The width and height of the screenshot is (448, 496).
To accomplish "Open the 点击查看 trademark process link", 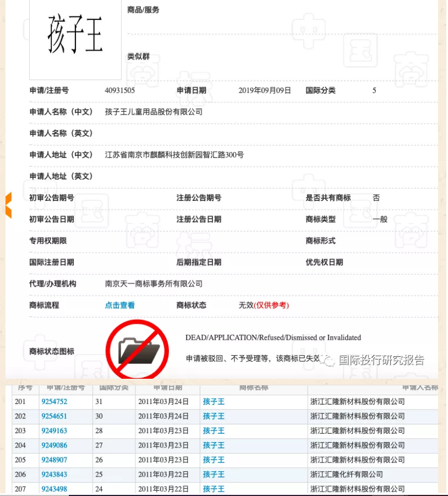I will 120,306.
